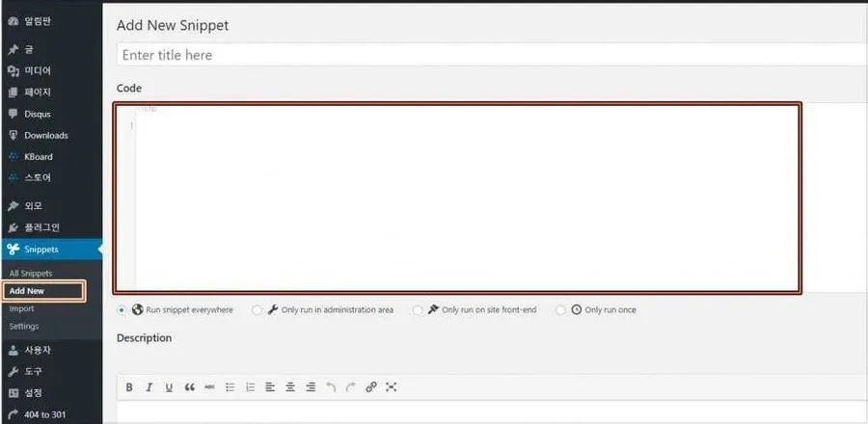Open fullscreen mode for description editor
The image size is (868, 424).
[392, 387]
